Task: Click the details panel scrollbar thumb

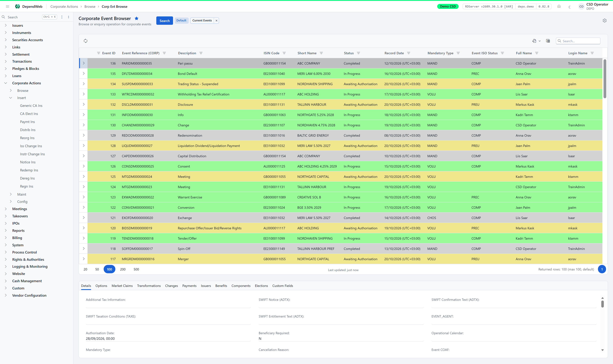Action: [602, 304]
